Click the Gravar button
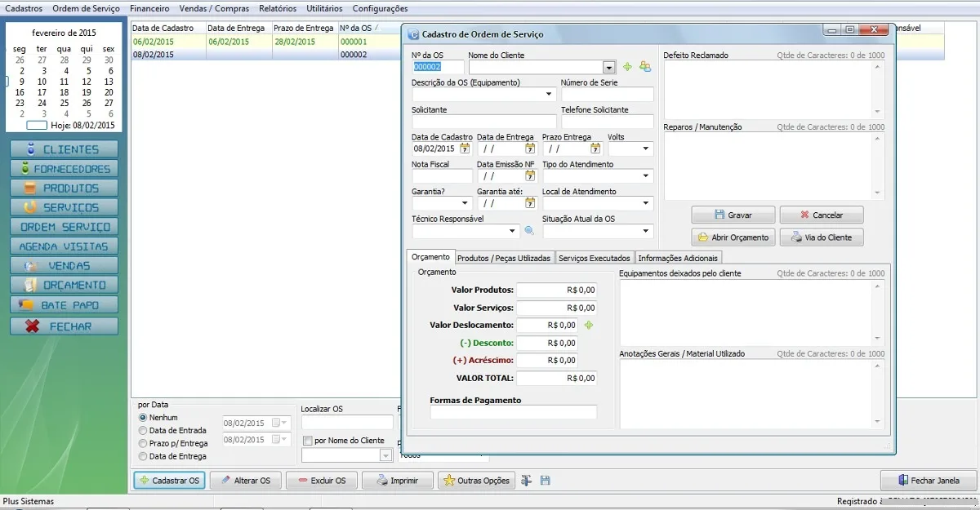Screen dimensions: 980x510 tap(733, 215)
